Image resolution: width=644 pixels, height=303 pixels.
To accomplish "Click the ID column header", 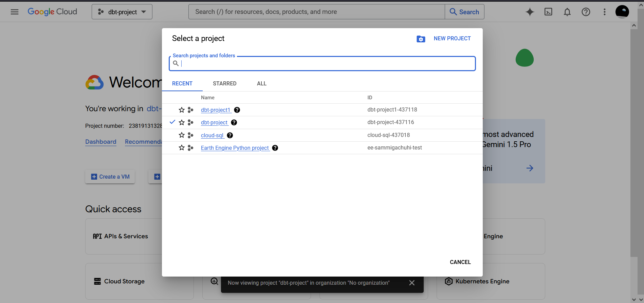I will coord(370,98).
